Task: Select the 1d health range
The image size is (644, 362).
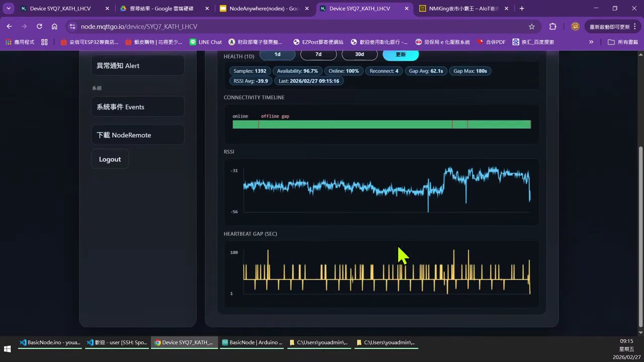Action: coord(278,54)
